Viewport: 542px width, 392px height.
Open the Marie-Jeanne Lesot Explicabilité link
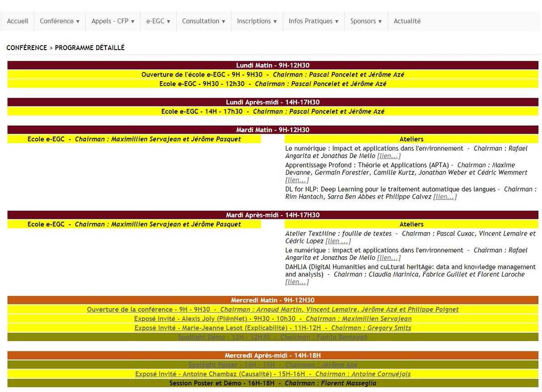tap(272, 328)
